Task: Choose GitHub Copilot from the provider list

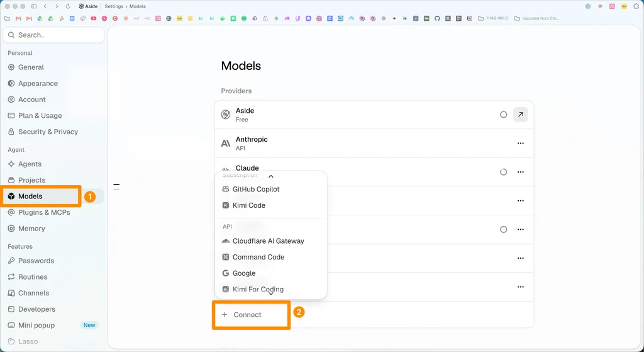Action: pyautogui.click(x=270, y=189)
